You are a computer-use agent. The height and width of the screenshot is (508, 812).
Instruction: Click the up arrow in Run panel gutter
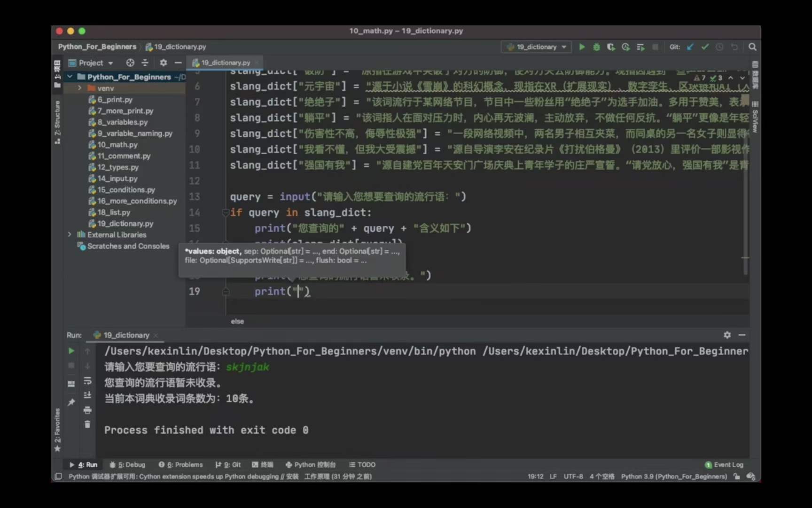pyautogui.click(x=87, y=350)
